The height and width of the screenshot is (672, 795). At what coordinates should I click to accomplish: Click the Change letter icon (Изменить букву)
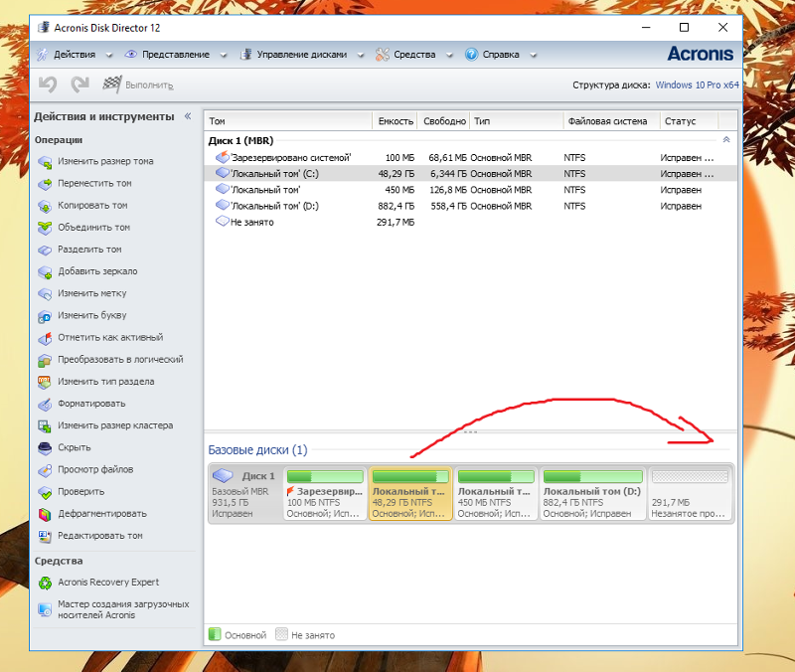(45, 316)
